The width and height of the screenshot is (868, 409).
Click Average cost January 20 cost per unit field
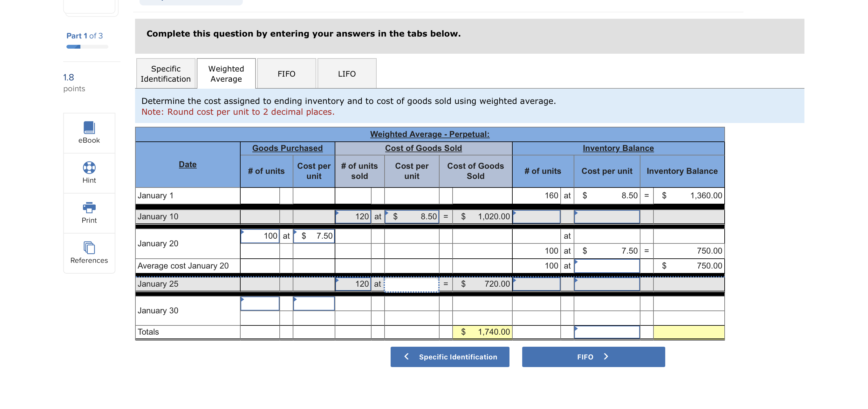pyautogui.click(x=607, y=266)
